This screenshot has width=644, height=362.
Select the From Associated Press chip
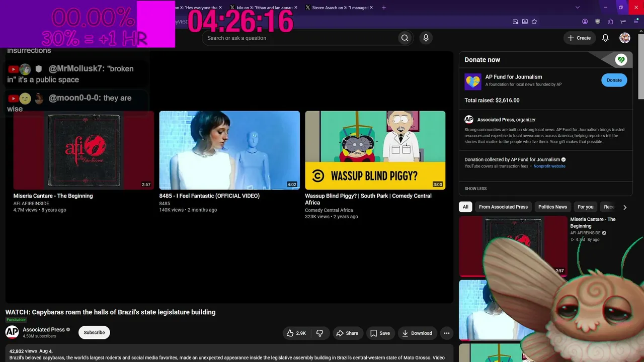503,207
